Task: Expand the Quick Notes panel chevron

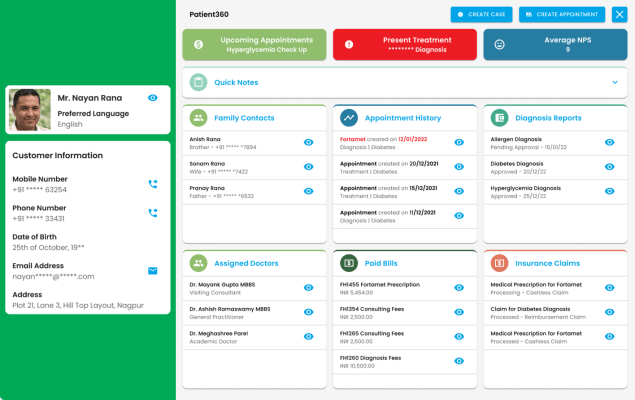Action: point(615,82)
